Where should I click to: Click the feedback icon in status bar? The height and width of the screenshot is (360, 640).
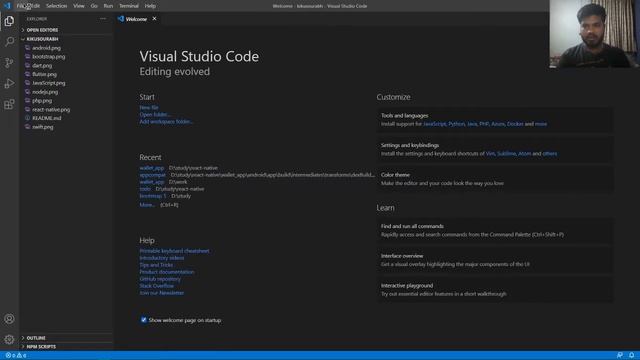pyautogui.click(x=620, y=356)
